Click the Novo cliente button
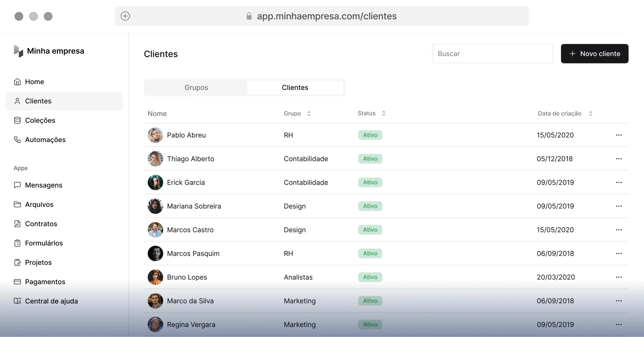This screenshot has height=337, width=644. 594,54
